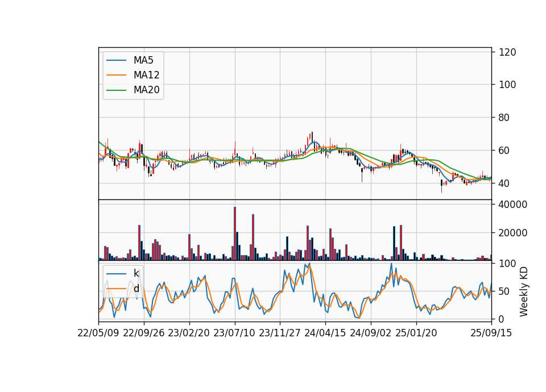Click the 50 KD axis label
This screenshot has height=392, width=546.
coord(504,291)
